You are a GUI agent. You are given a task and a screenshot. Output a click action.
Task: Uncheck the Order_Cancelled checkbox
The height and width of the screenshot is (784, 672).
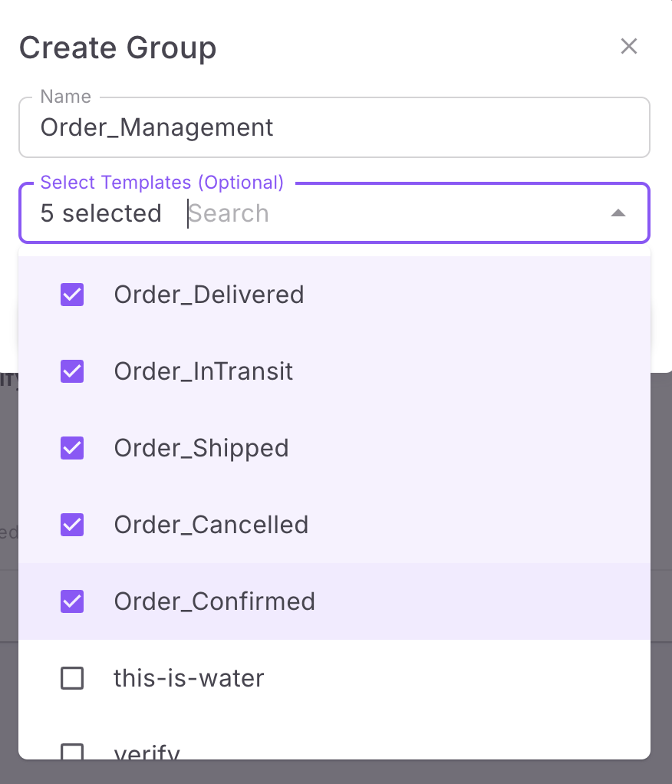click(x=72, y=525)
